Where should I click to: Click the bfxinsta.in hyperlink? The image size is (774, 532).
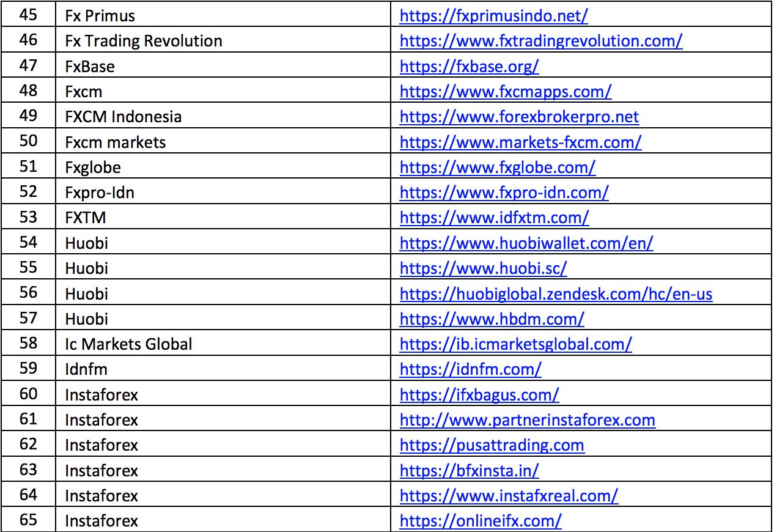click(x=470, y=471)
